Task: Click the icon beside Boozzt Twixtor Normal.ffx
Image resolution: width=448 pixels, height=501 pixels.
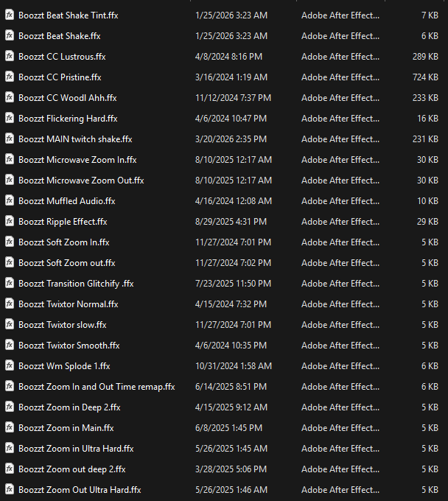Action: click(10, 304)
